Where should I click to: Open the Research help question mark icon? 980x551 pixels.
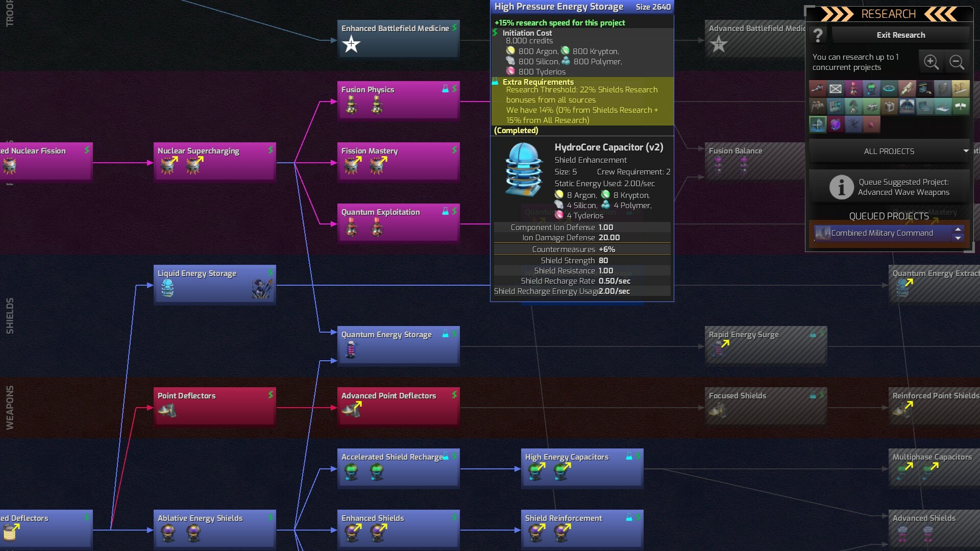tap(818, 35)
